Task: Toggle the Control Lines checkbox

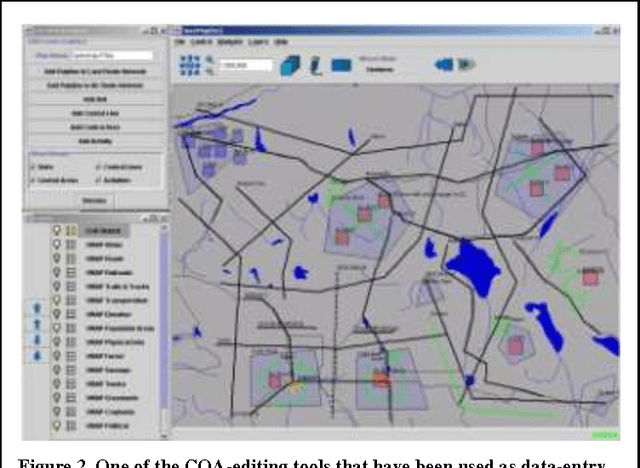Action: [98, 167]
